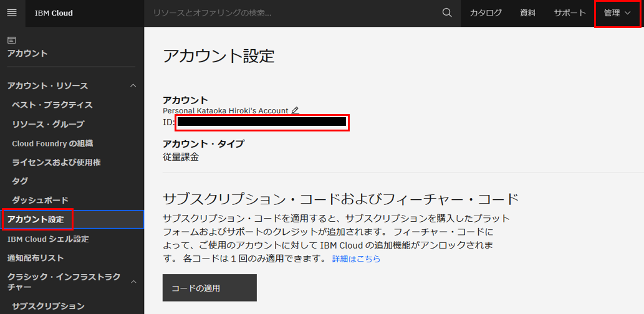Go to IBM Cloud home
This screenshot has width=644, height=314.
pyautogui.click(x=54, y=13)
